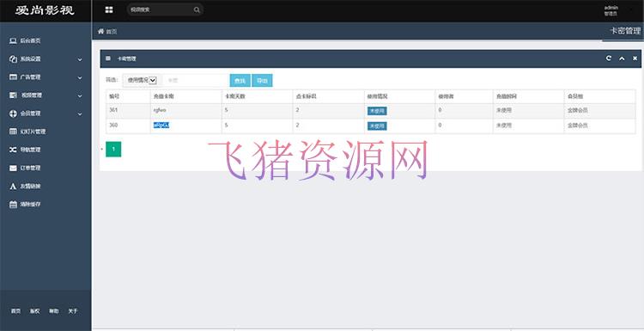The height and width of the screenshot is (331, 644).
Task: Open 幻灯片管理 in the sidebar
Action: point(33,132)
